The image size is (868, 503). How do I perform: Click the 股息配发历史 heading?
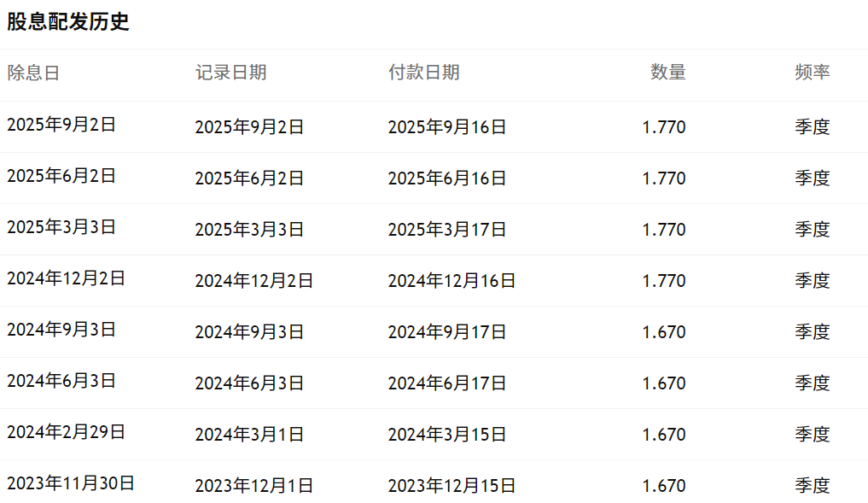tap(68, 22)
